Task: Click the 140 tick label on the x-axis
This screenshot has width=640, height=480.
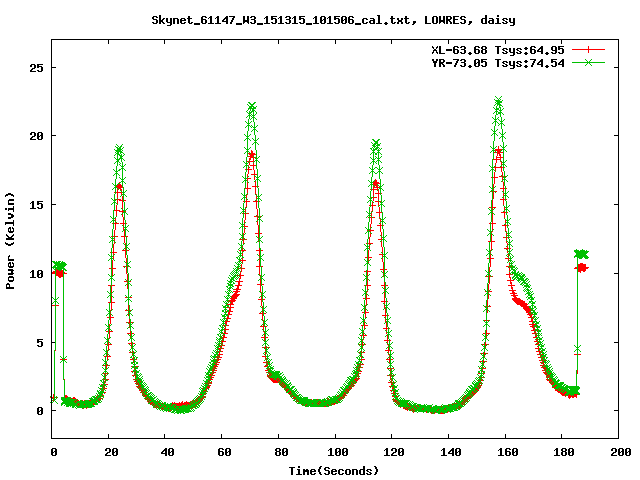Action: pos(449,453)
